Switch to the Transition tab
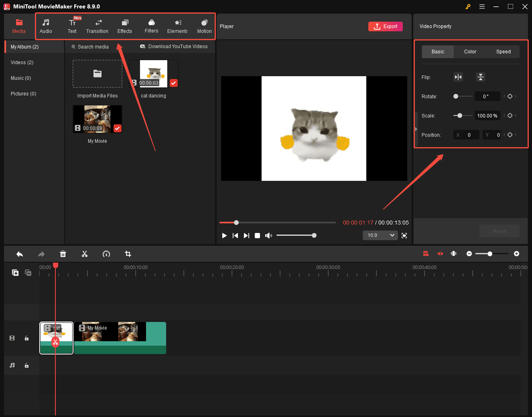This screenshot has width=532, height=417. pos(97,26)
